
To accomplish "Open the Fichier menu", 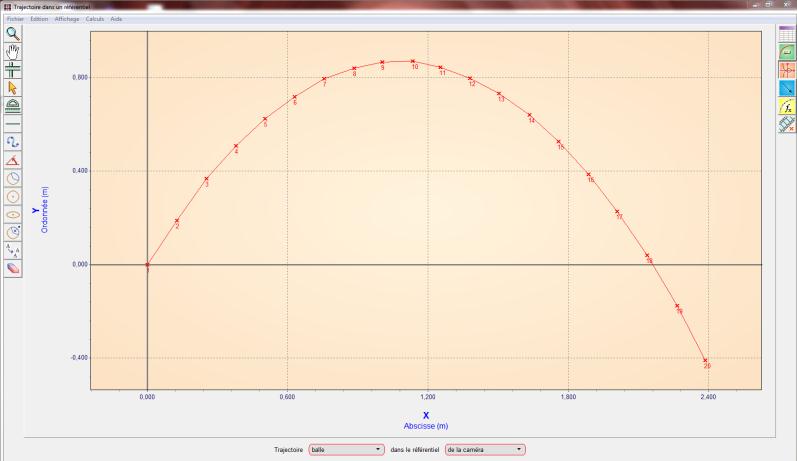I will 15,20.
